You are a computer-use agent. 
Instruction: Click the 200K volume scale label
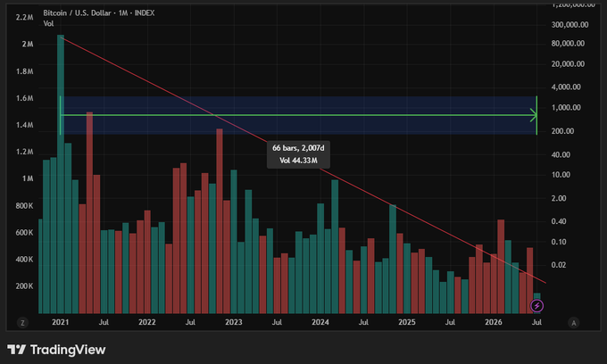coord(24,286)
